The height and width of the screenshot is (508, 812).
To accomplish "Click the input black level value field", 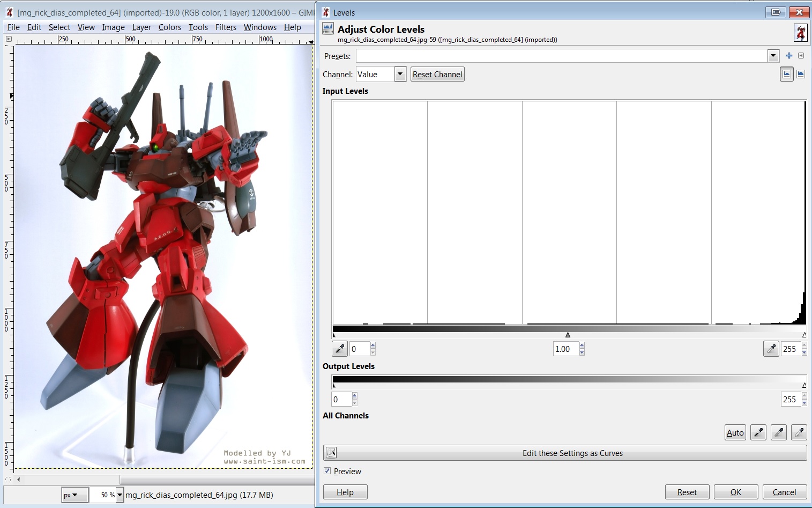I will tap(360, 349).
